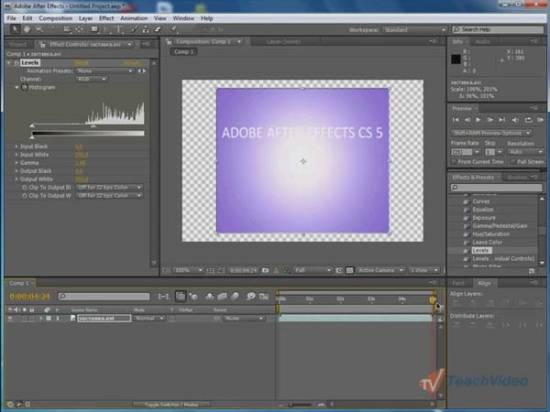The image size is (550, 412).
Task: Toggle Clip To Output Black stopwatch
Action: [24, 188]
